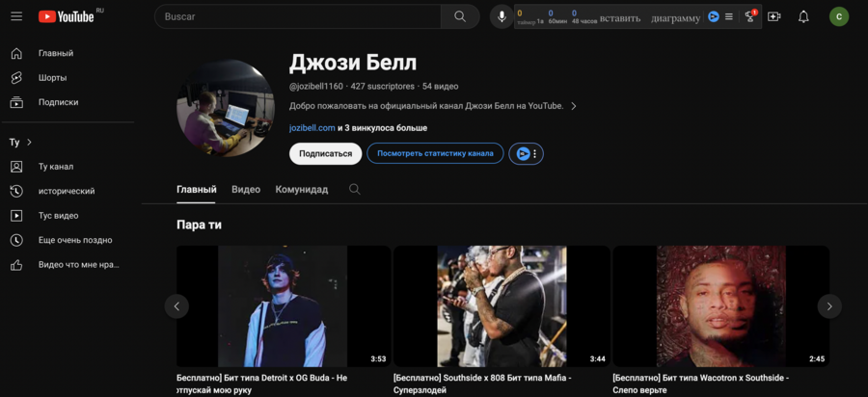Click the subscriptions icon beside Подписки

coord(16,102)
